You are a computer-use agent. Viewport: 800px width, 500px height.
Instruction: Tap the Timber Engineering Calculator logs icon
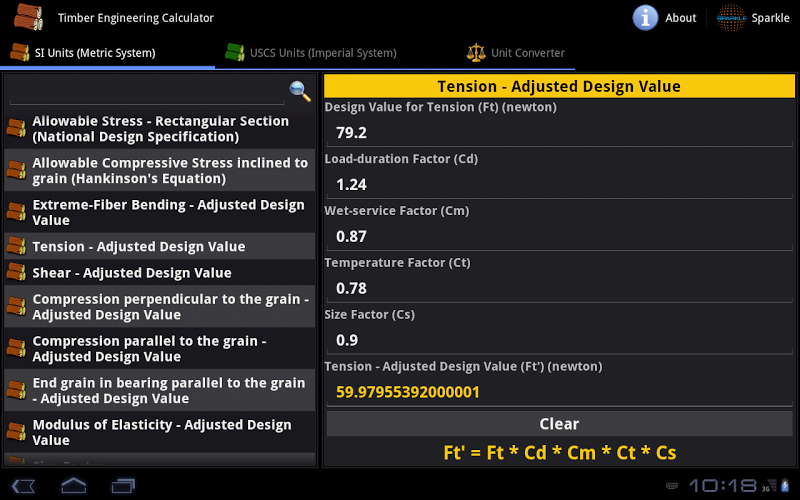pyautogui.click(x=28, y=17)
